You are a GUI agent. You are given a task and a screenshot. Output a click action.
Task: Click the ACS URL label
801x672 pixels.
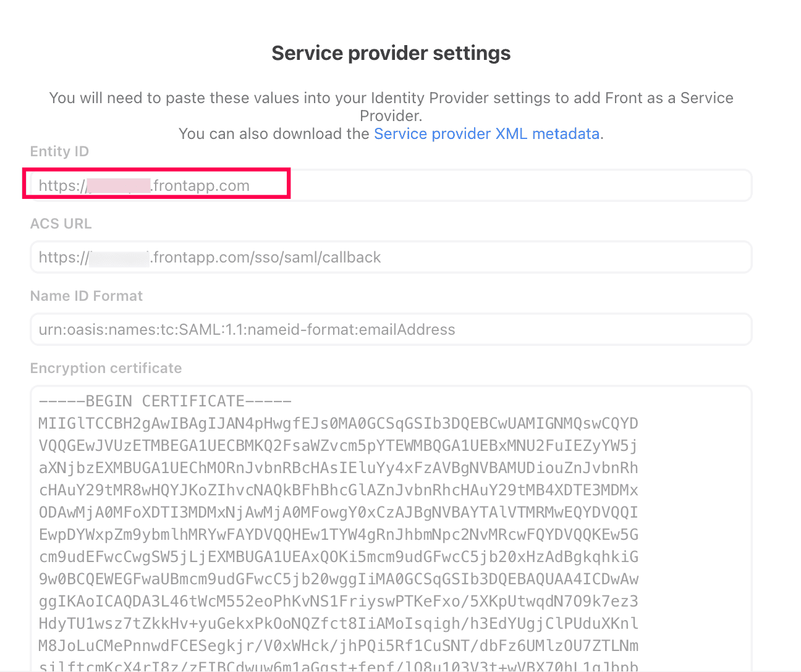[61, 224]
